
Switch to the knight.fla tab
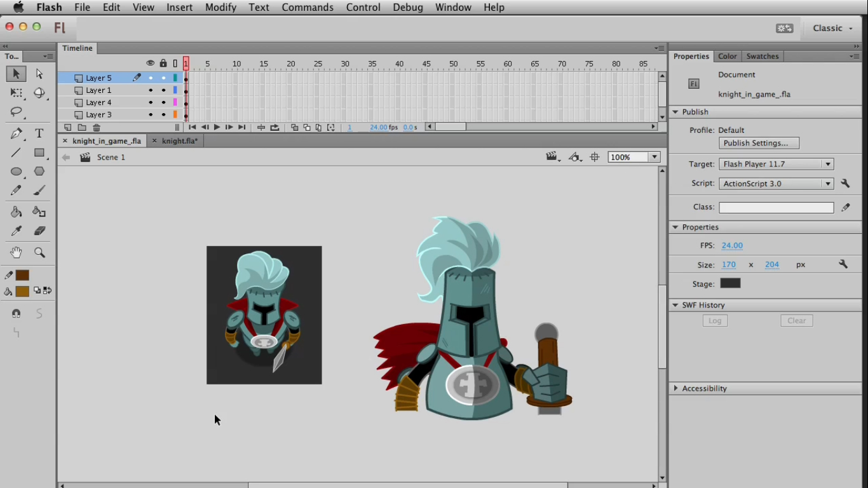click(x=179, y=140)
